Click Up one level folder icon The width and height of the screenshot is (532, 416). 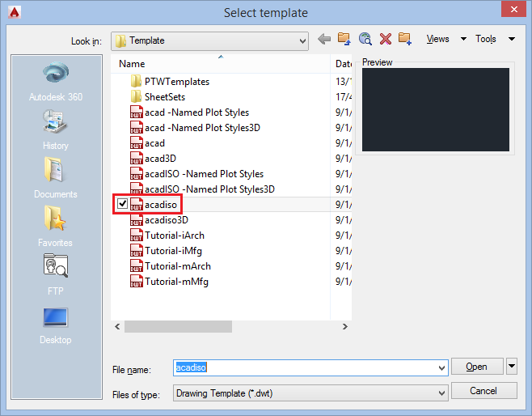344,39
